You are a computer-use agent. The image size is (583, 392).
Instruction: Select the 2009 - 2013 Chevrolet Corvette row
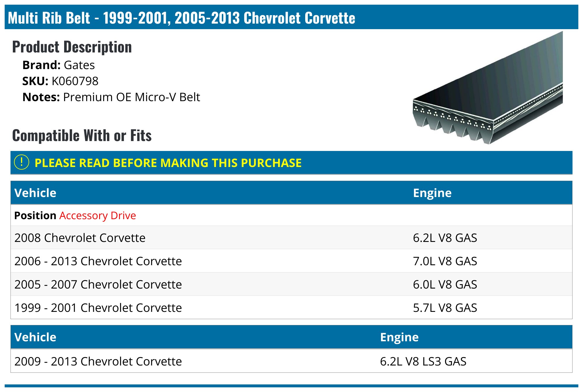coord(291,361)
